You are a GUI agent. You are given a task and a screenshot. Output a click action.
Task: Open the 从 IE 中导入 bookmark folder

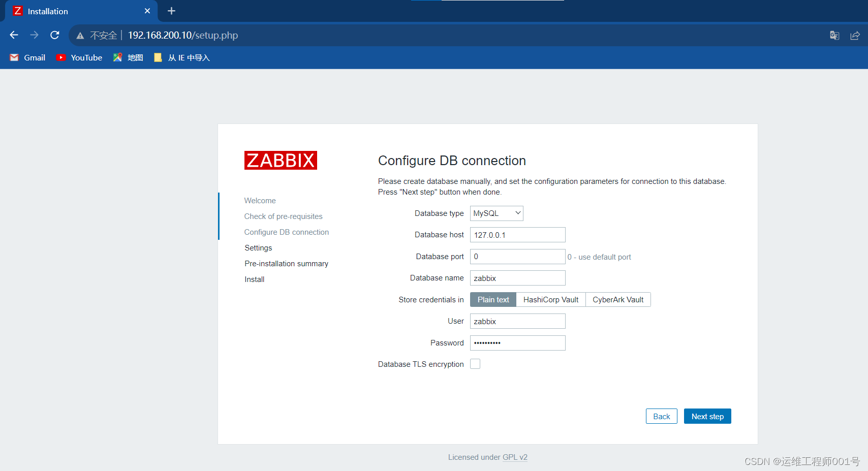pyautogui.click(x=182, y=57)
